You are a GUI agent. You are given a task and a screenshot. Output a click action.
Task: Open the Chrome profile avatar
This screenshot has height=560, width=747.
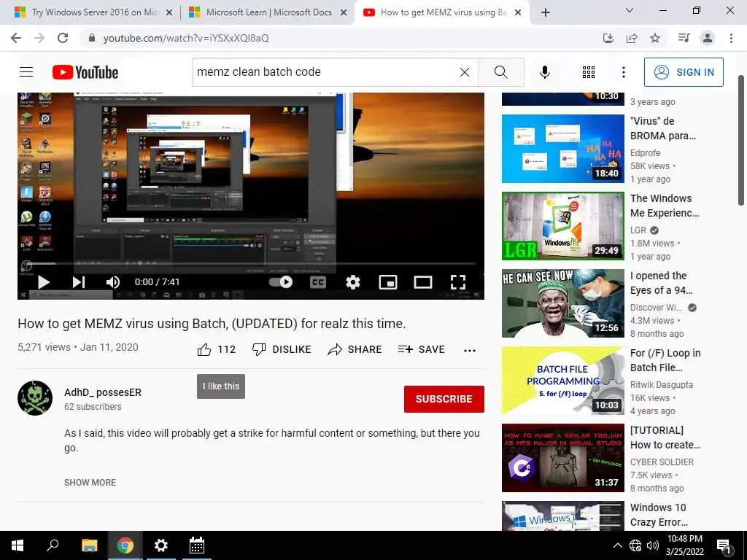(x=708, y=38)
